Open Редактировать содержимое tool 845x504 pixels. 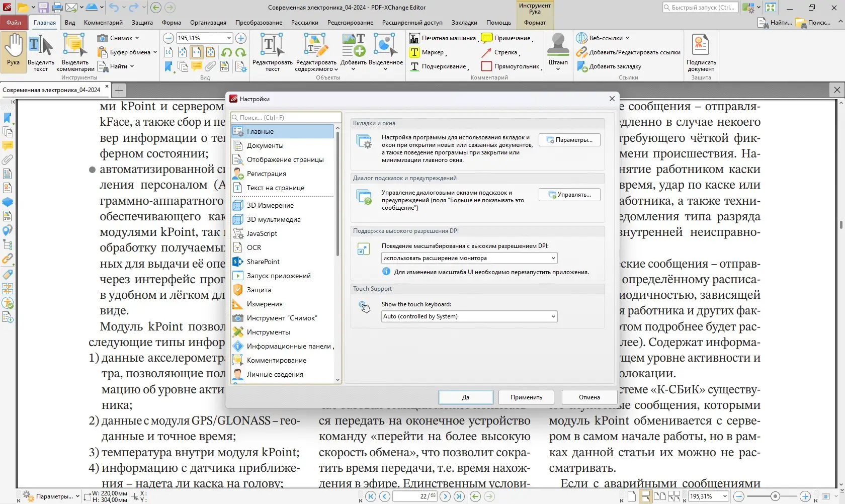[x=316, y=52]
